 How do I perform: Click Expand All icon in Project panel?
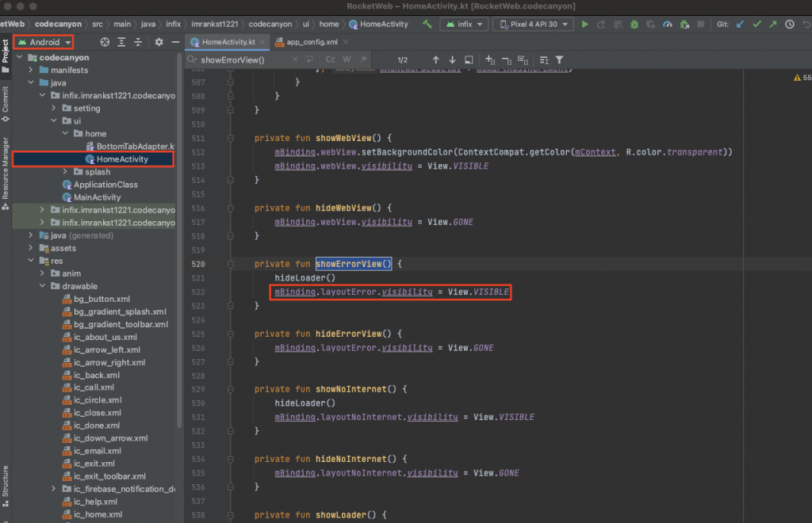click(121, 42)
